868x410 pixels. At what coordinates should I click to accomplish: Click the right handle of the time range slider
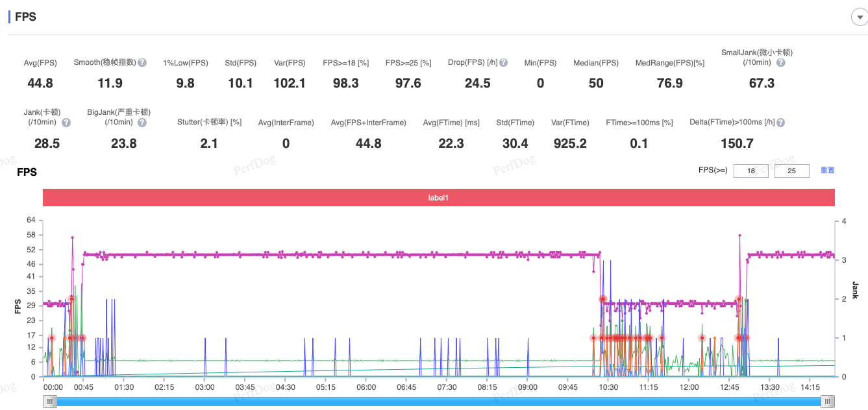tap(827, 402)
